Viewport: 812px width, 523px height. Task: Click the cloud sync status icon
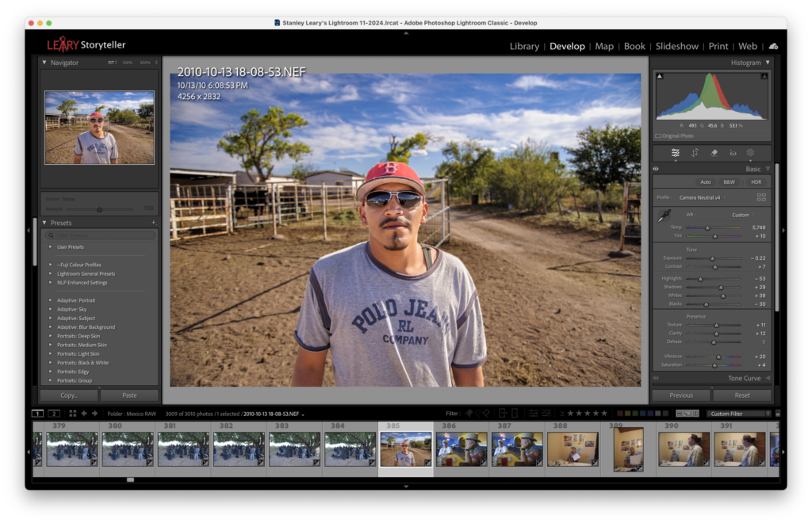pos(774,46)
